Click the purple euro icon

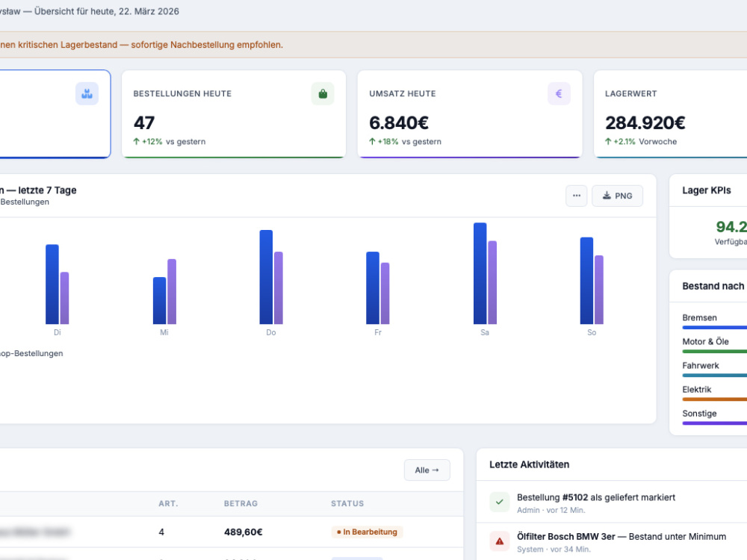559,94
